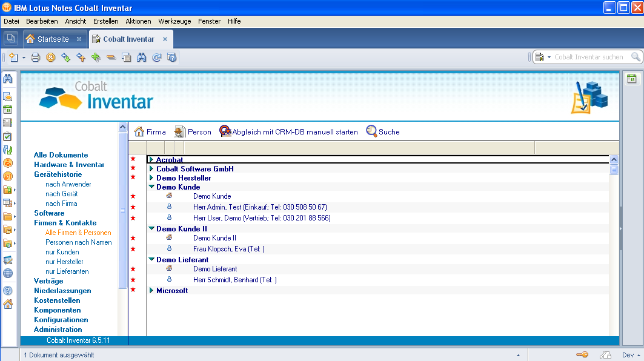Click the calendar icon in right sidebar
The image size is (644, 361).
(632, 79)
